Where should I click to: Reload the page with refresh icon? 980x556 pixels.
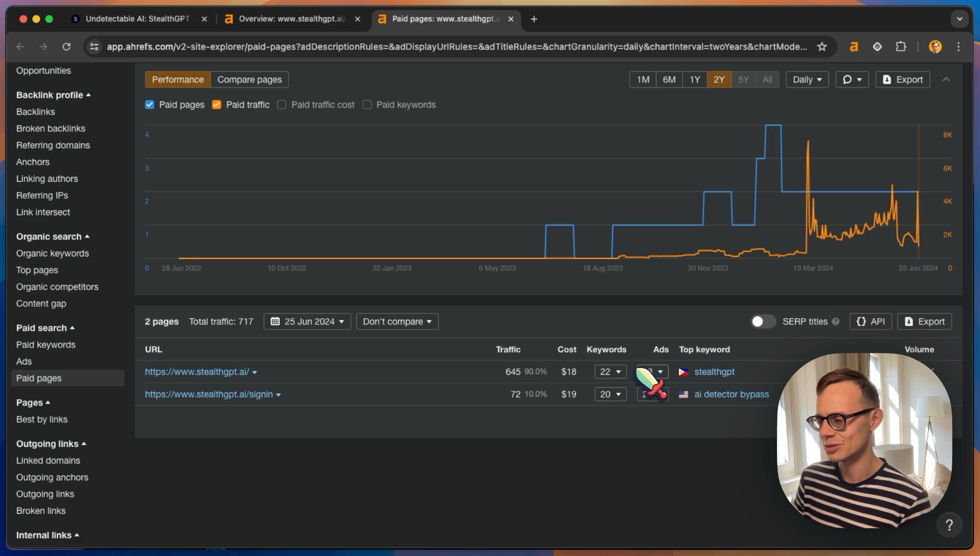pyautogui.click(x=66, y=47)
